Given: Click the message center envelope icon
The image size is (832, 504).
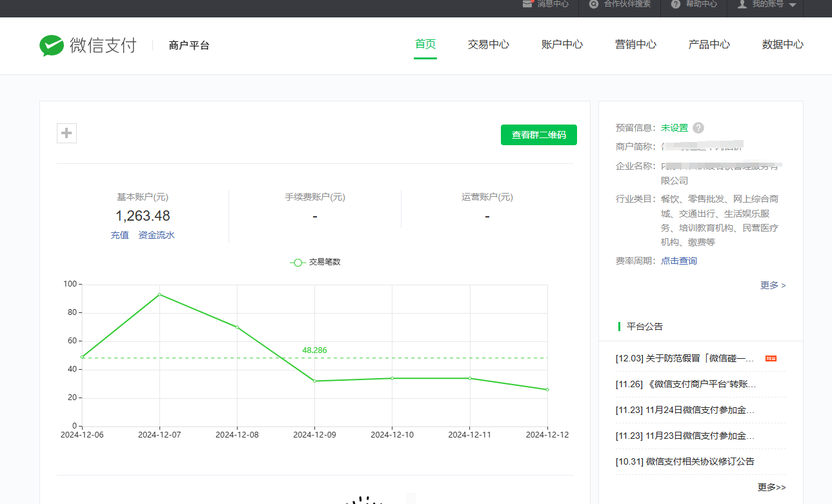Looking at the screenshot, I should coord(527,4).
